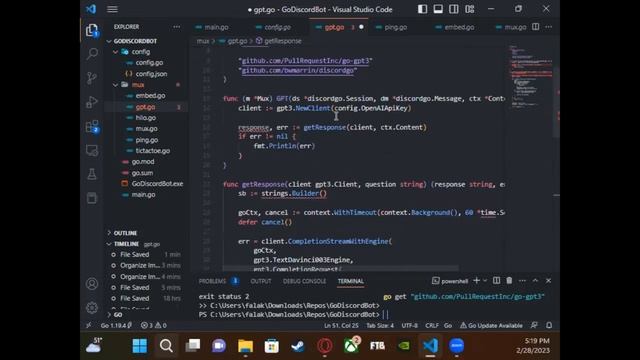
Task: Expand the OUTLINE section
Action: pyautogui.click(x=125, y=233)
